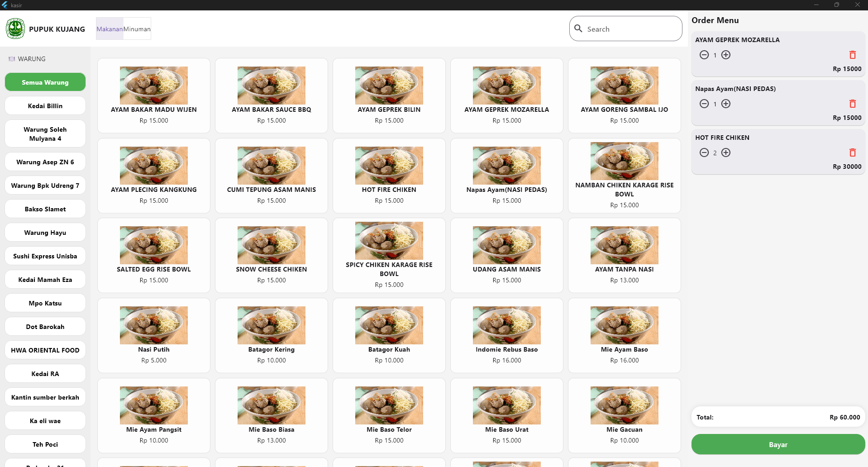Increase AYAM GEPREK MOZARELLA order quantity
This screenshot has height=467, width=868.
coord(726,55)
